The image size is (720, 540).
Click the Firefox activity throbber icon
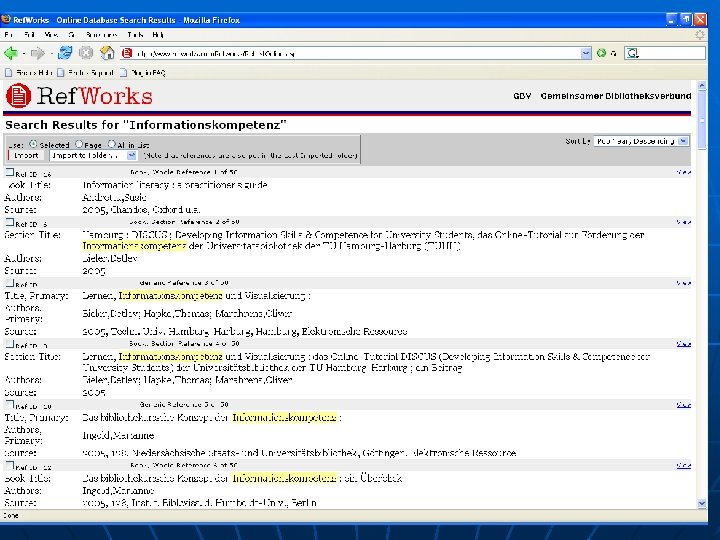699,34
